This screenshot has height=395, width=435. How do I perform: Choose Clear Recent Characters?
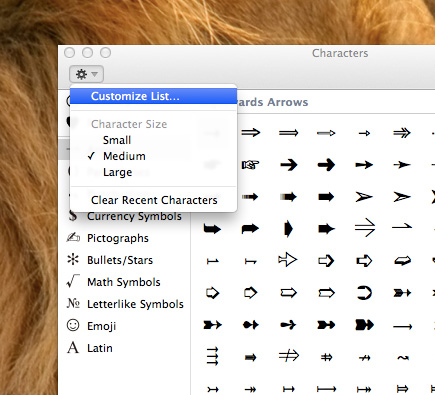[x=154, y=200]
